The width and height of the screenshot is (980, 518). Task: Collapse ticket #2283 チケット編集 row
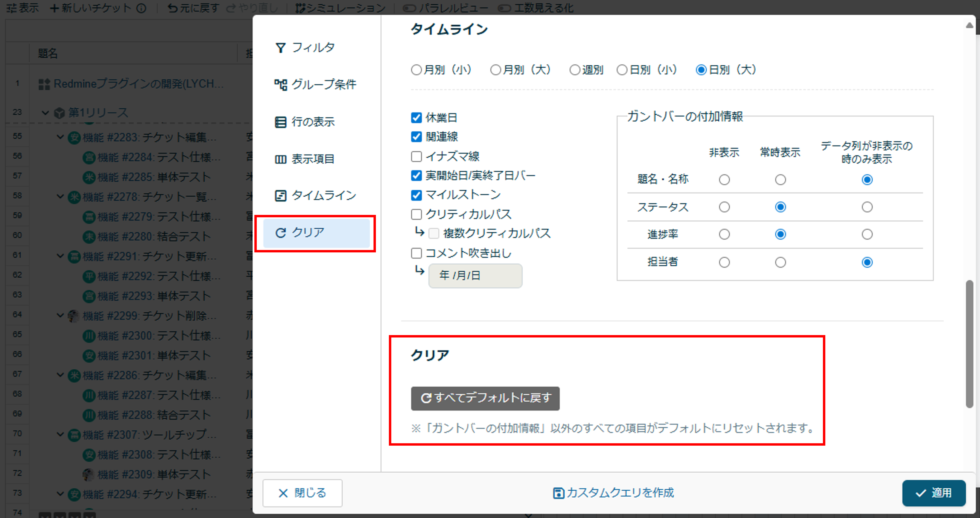(60, 137)
